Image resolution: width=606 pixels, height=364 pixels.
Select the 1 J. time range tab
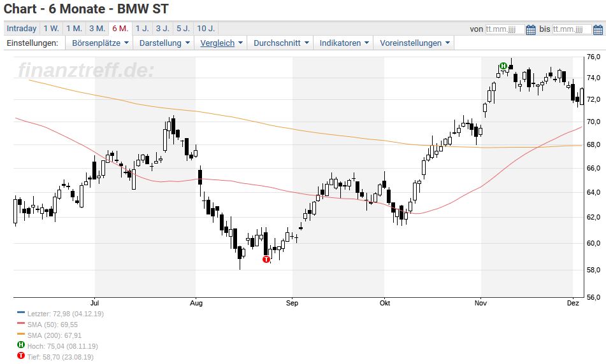coord(142,29)
